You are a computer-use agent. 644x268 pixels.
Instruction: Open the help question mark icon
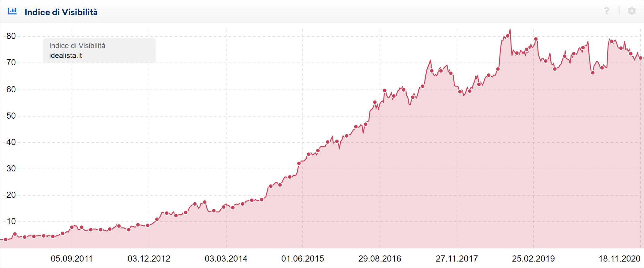(x=607, y=11)
